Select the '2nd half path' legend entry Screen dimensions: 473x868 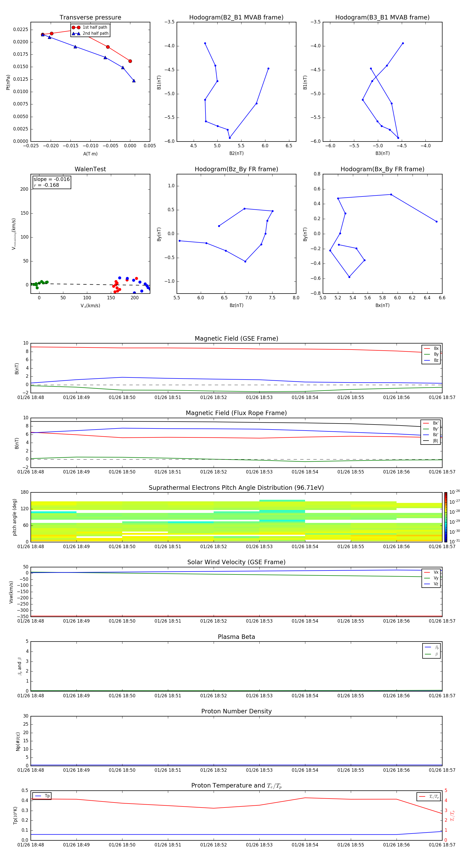(90, 33)
